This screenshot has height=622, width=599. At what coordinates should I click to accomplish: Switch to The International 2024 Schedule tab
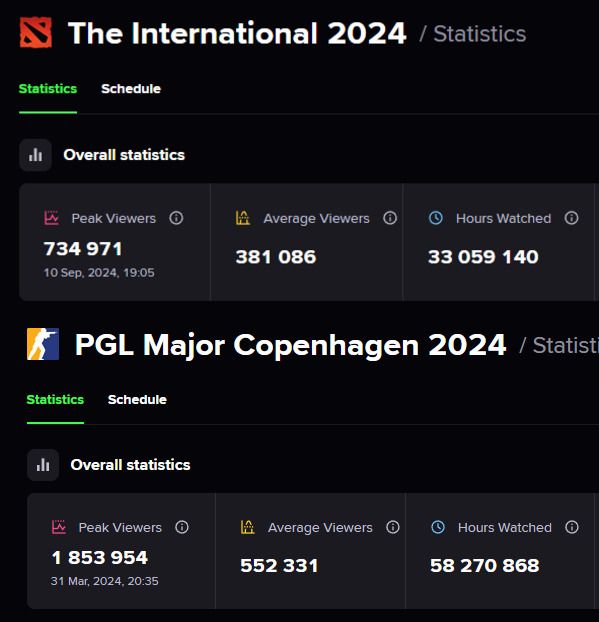131,89
